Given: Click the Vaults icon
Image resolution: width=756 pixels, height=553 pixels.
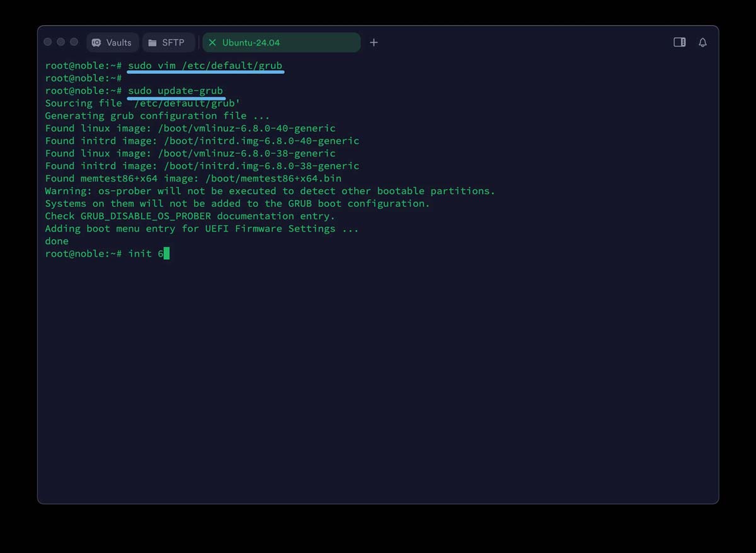Looking at the screenshot, I should click(x=96, y=43).
